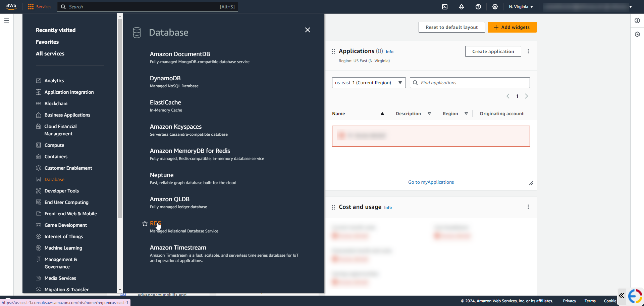
Task: Close the Database services panel
Action: click(307, 30)
